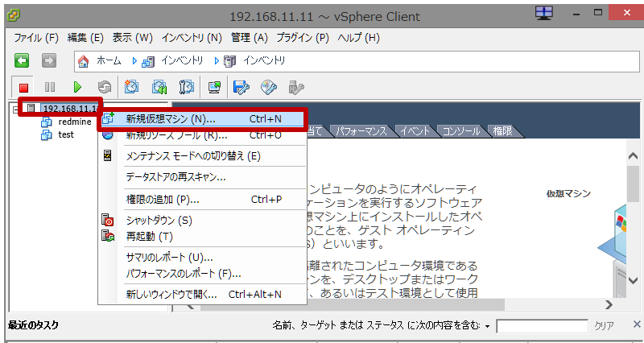Click the Launch Console toolbar icon

[214, 87]
